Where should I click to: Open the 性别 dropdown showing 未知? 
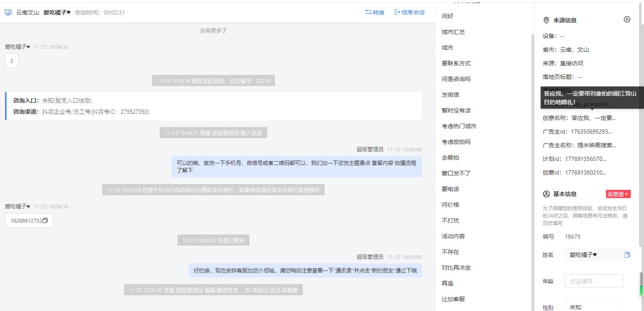[x=594, y=307]
